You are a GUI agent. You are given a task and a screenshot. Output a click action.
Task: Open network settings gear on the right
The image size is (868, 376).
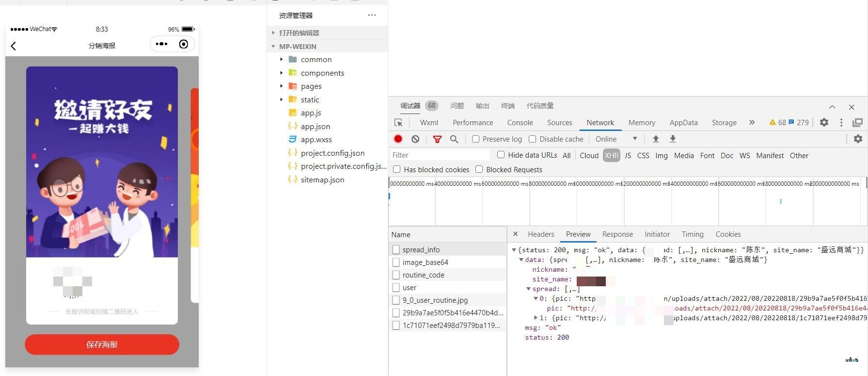[858, 139]
